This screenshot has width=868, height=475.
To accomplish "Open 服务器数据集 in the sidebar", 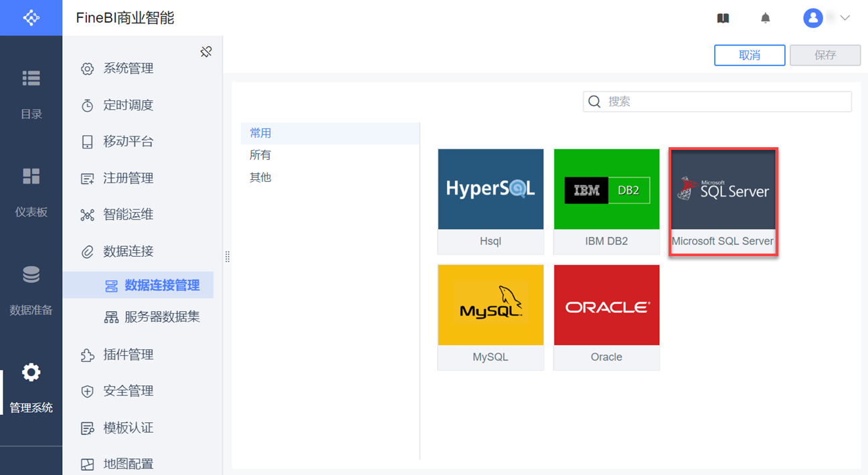I will click(x=161, y=317).
